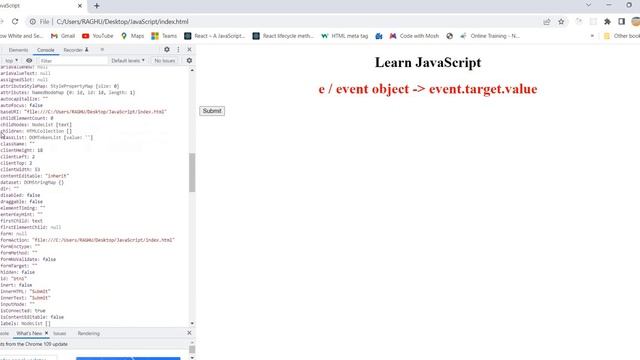Toggle live expression eye icon

point(29,60)
